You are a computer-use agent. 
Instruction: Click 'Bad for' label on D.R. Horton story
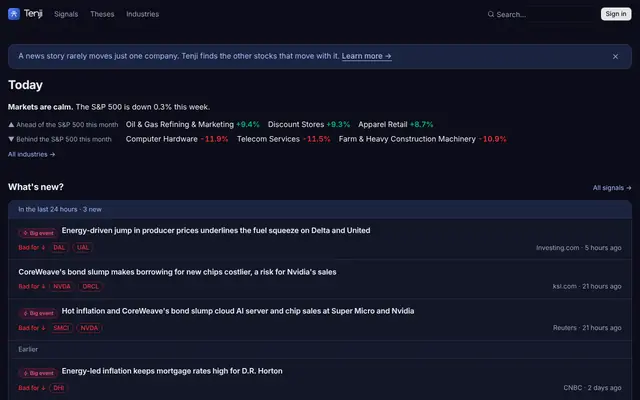[x=32, y=388]
